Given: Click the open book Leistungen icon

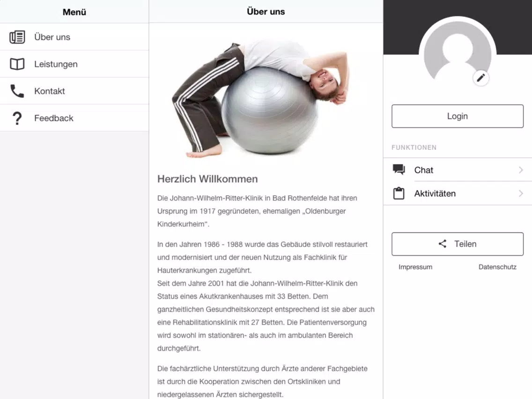Looking at the screenshot, I should (x=17, y=64).
